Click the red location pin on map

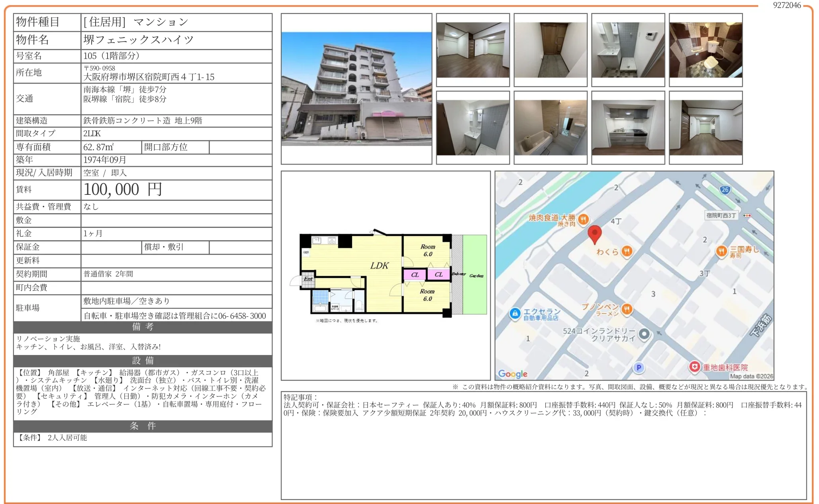click(594, 233)
